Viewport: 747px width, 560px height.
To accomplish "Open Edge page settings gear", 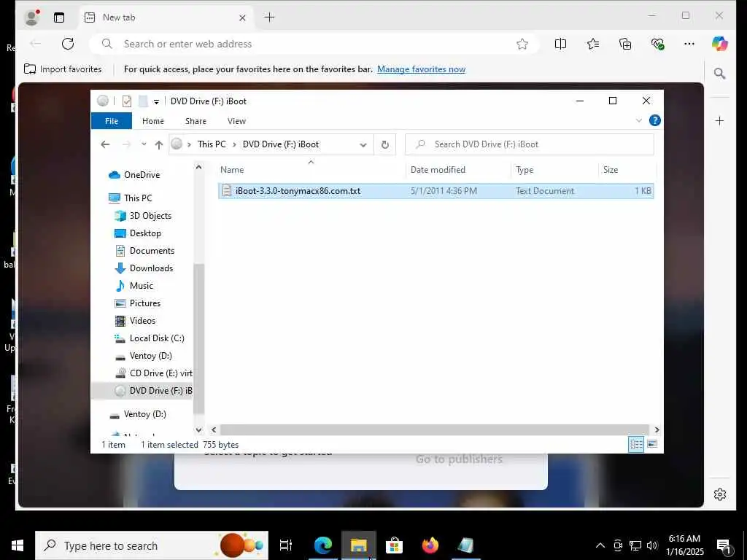I will pos(720,494).
